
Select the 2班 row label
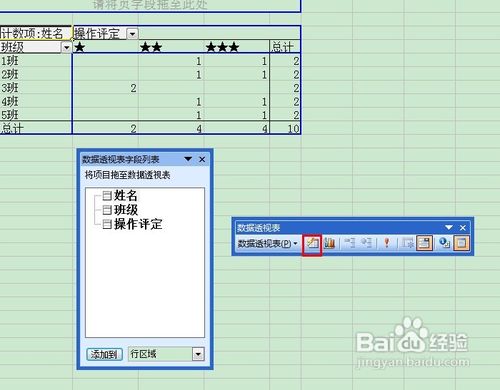[x=36, y=74]
